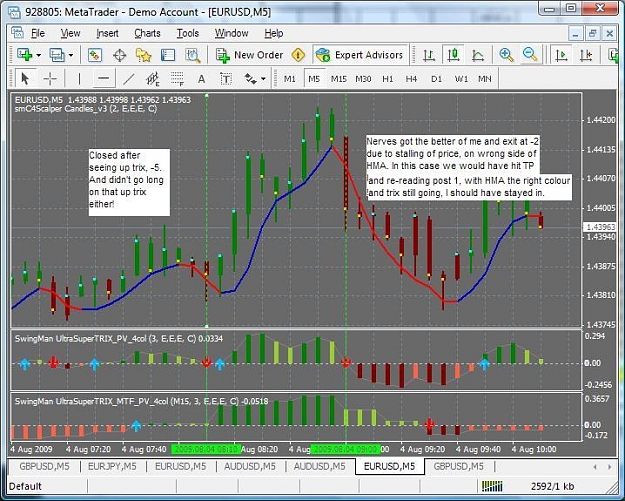The height and width of the screenshot is (501, 625).
Task: Open the Window menu
Action: (232, 33)
